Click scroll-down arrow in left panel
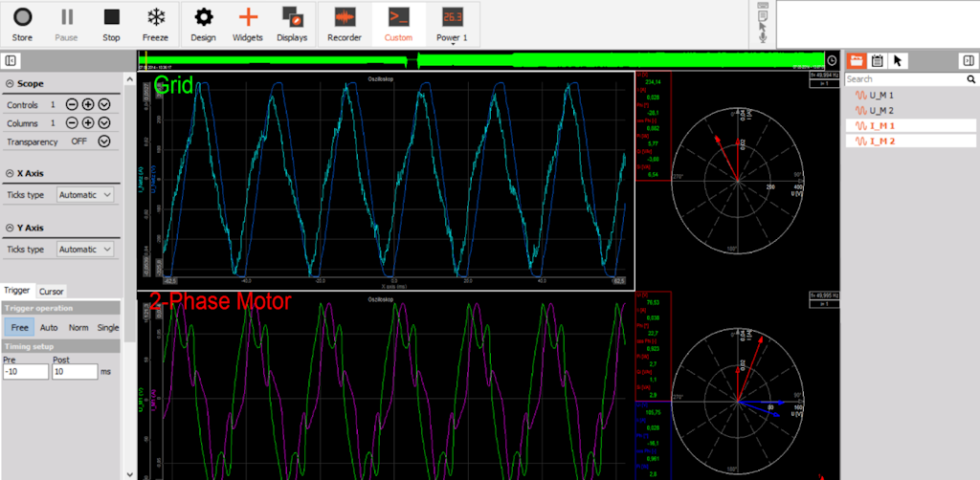This screenshot has width=980, height=480. [130, 474]
